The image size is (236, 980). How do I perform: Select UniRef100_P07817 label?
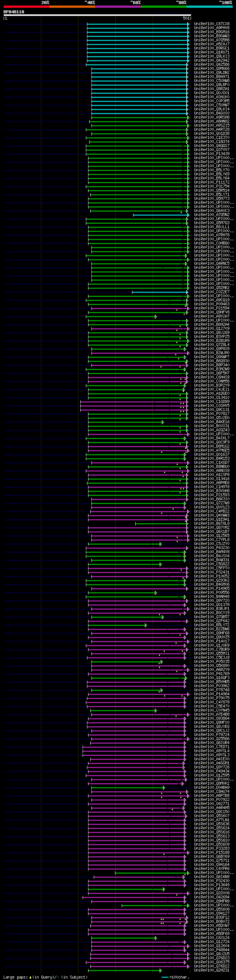pos(212,414)
